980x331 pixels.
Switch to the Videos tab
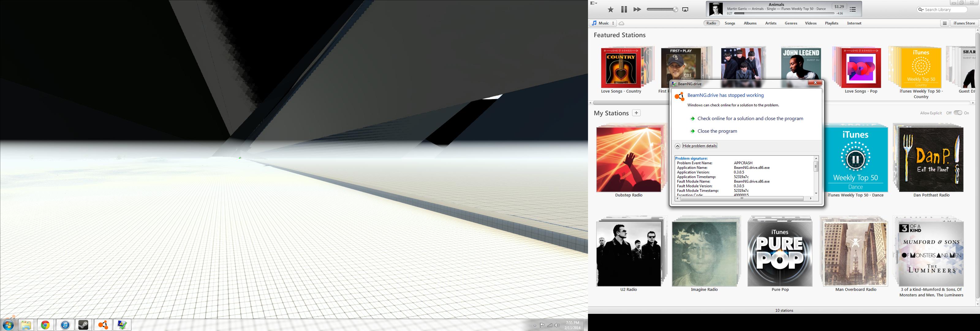pyautogui.click(x=811, y=23)
